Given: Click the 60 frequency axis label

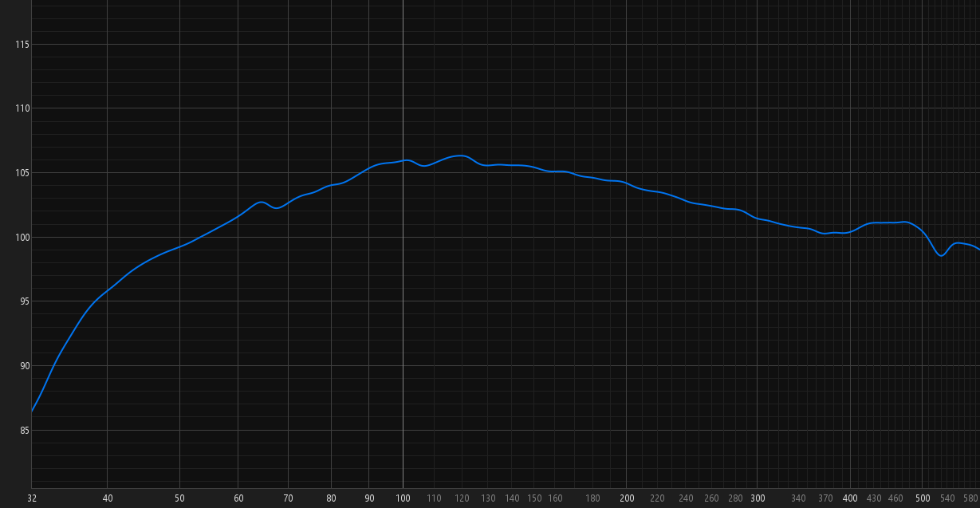Looking at the screenshot, I should pyautogui.click(x=238, y=498).
